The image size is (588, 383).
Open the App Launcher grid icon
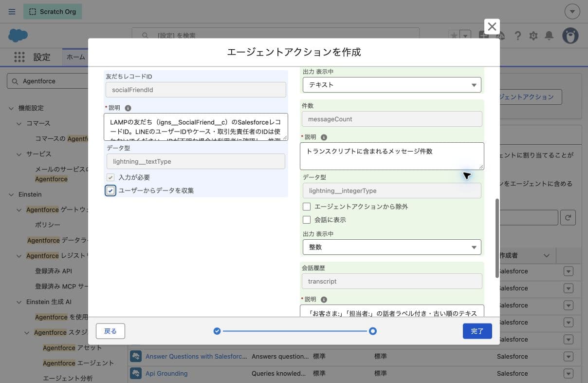coord(19,57)
